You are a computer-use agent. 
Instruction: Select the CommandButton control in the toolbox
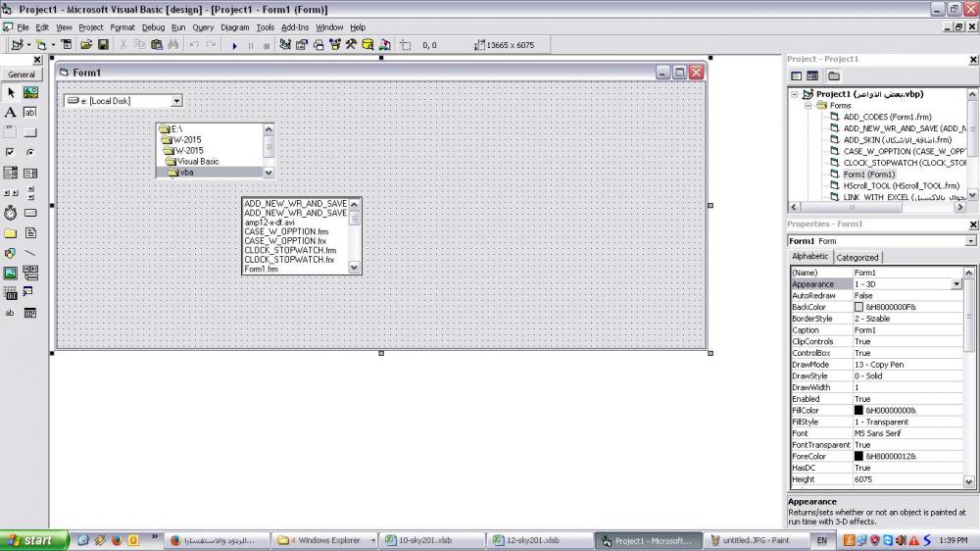coord(30,132)
